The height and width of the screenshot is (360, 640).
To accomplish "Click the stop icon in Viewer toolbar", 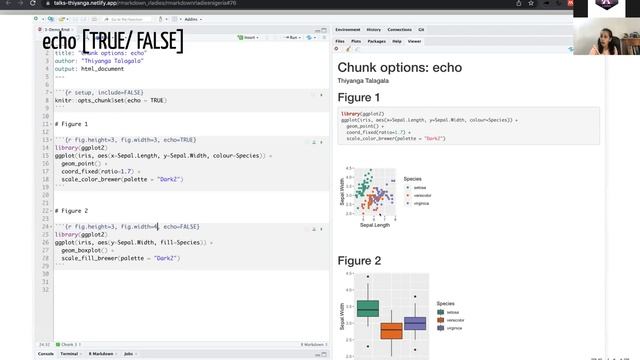I will (336, 49).
